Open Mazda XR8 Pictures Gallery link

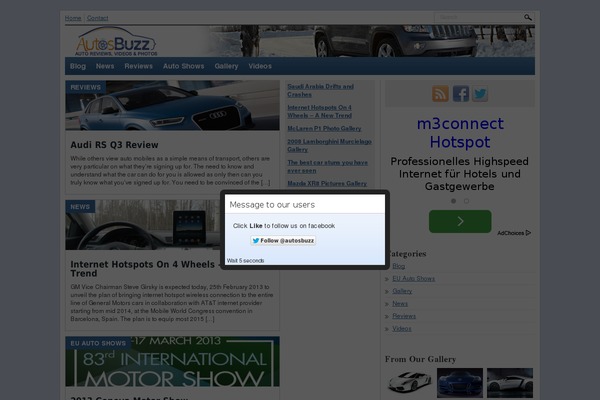click(x=327, y=184)
